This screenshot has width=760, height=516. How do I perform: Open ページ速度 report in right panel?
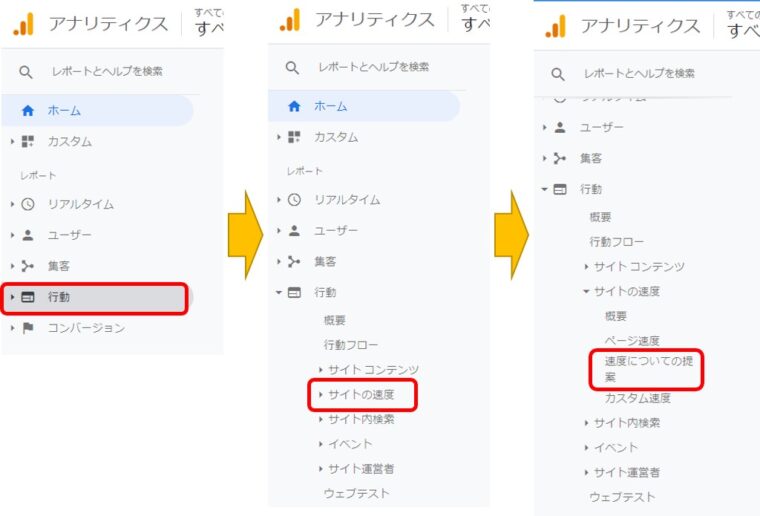[632, 341]
